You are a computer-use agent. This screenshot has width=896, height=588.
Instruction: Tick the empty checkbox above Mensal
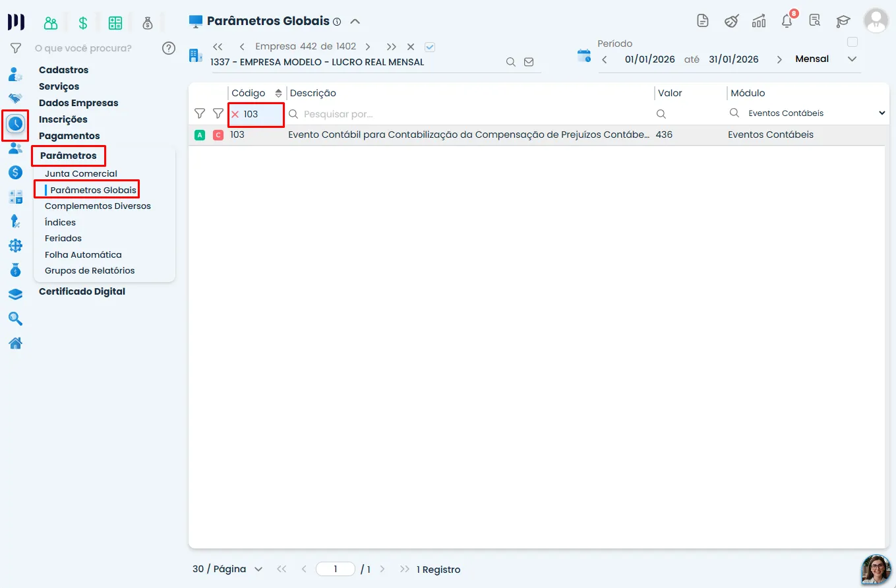pos(852,42)
